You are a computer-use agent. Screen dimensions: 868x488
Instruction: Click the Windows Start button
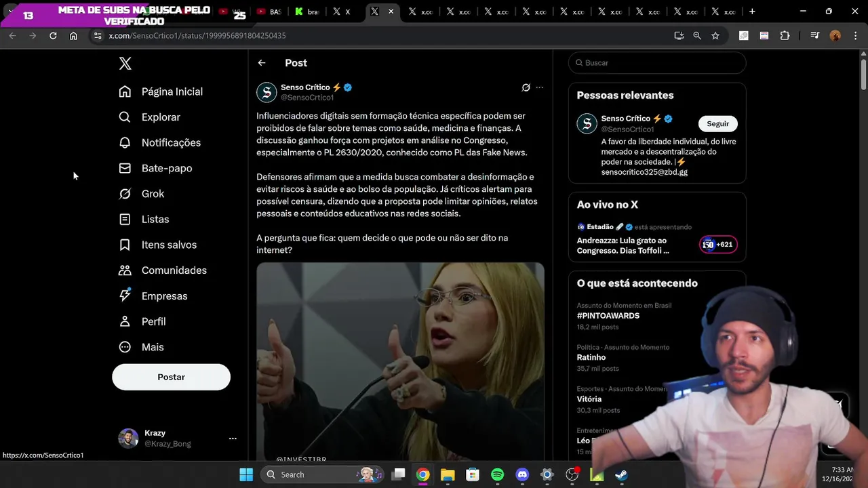(x=246, y=474)
